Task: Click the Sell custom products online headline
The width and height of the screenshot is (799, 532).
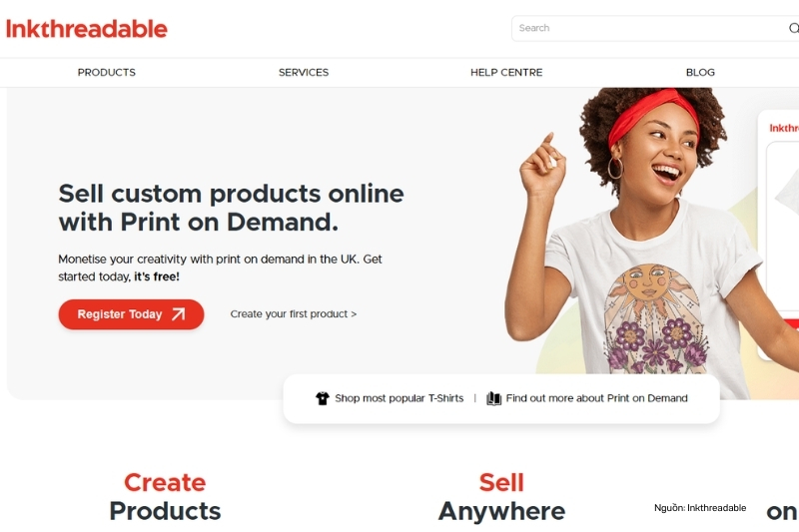Action: (232, 208)
